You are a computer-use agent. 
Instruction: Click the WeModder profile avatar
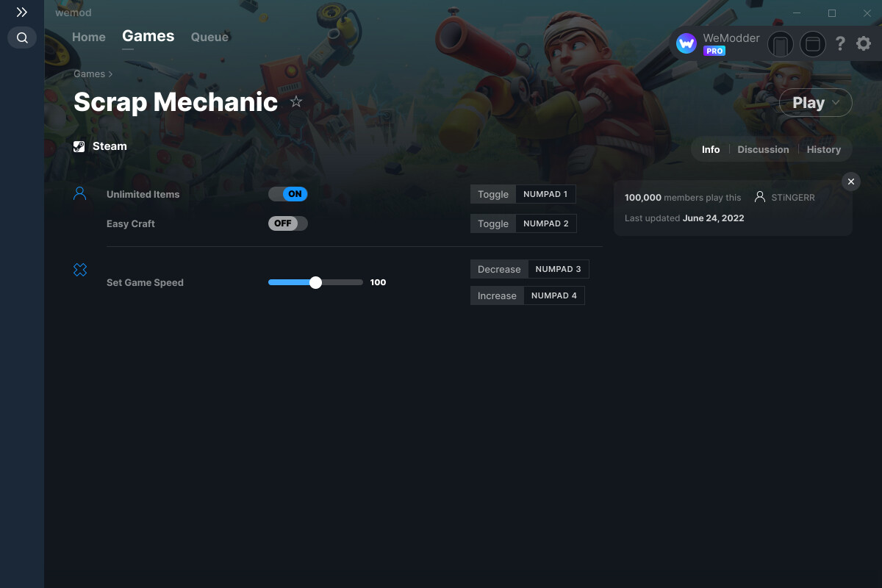click(x=686, y=43)
